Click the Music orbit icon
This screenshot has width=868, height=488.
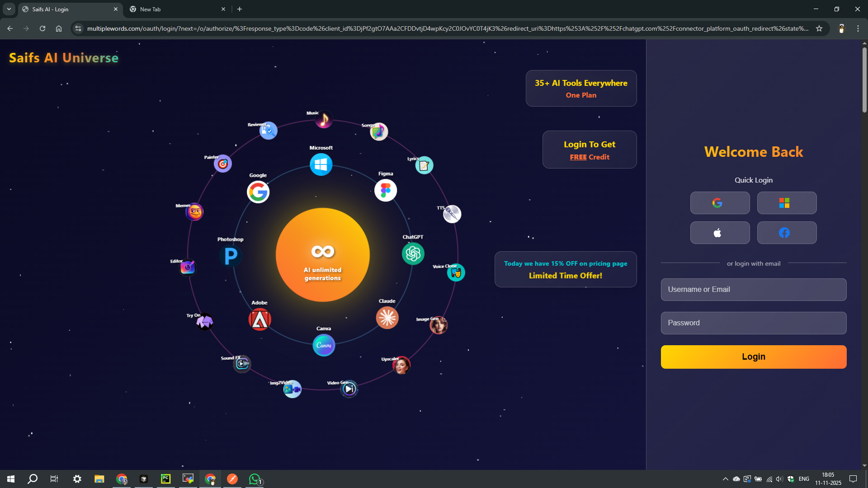point(324,120)
